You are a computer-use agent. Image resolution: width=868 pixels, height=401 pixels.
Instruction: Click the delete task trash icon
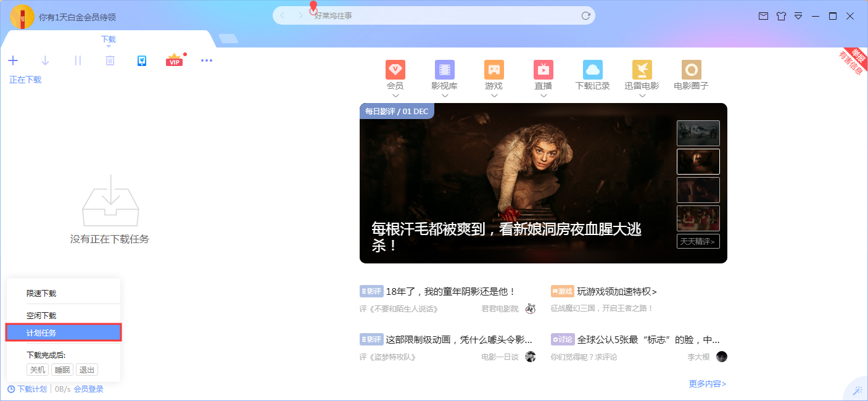109,60
